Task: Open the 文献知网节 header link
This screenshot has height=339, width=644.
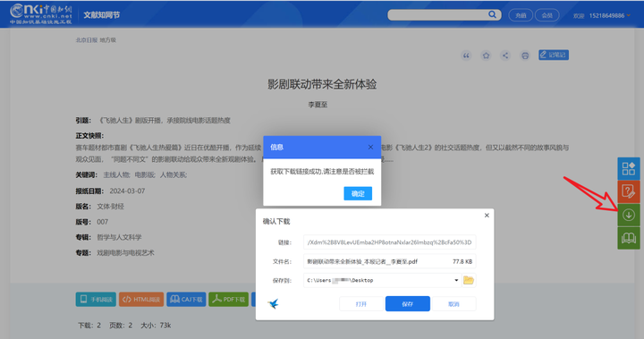Action: (102, 15)
